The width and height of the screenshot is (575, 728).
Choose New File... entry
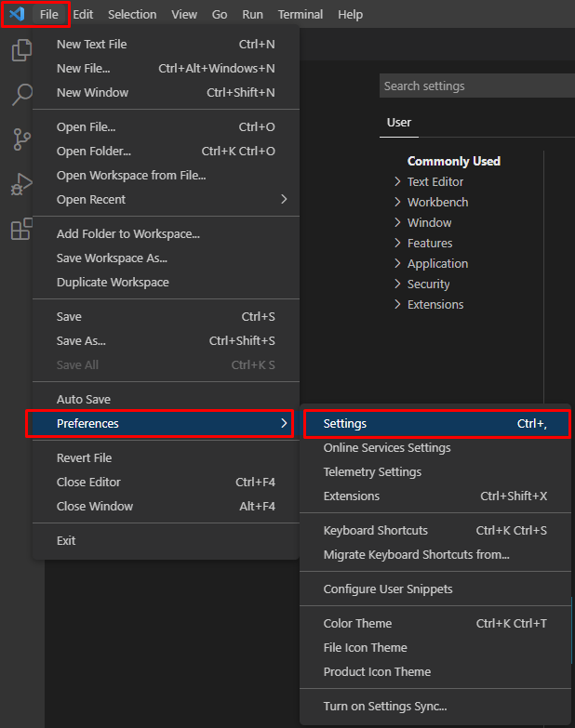166,68
